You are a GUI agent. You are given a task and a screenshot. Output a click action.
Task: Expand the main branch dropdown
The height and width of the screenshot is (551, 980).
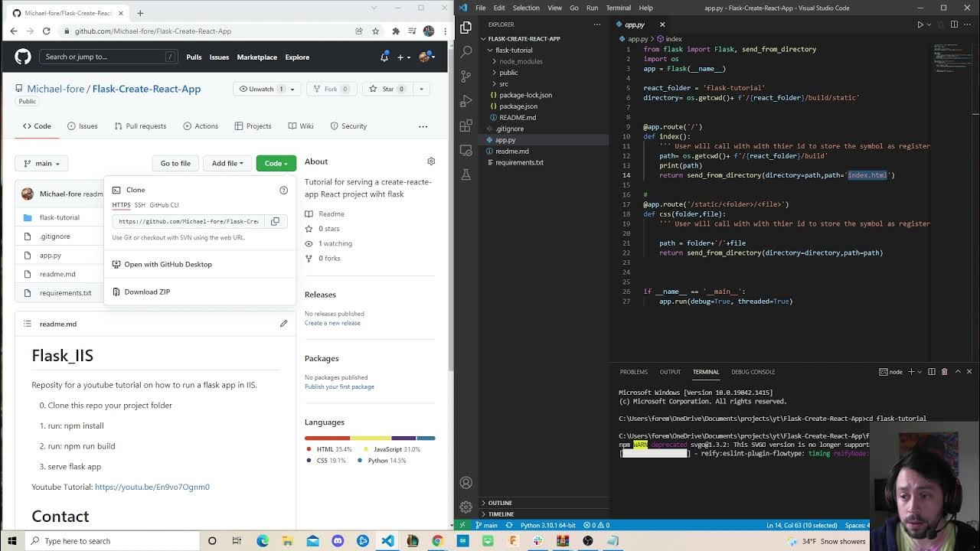[x=42, y=163]
